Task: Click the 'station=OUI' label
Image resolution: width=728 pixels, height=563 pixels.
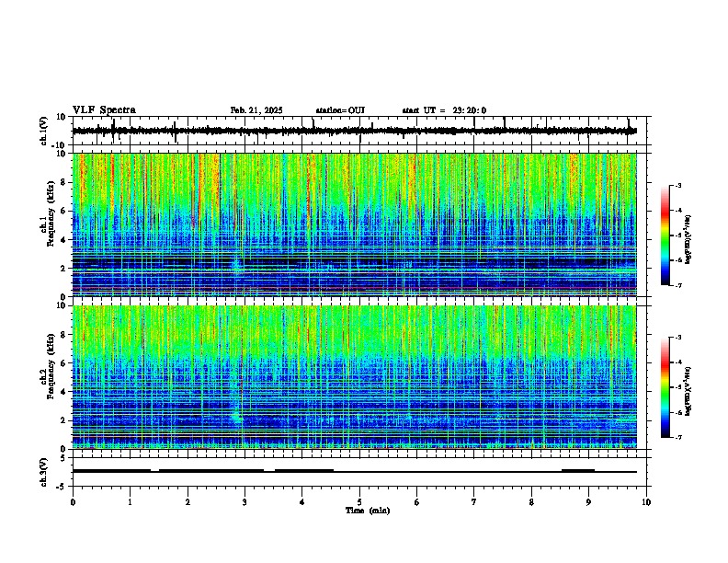Action: pos(340,110)
